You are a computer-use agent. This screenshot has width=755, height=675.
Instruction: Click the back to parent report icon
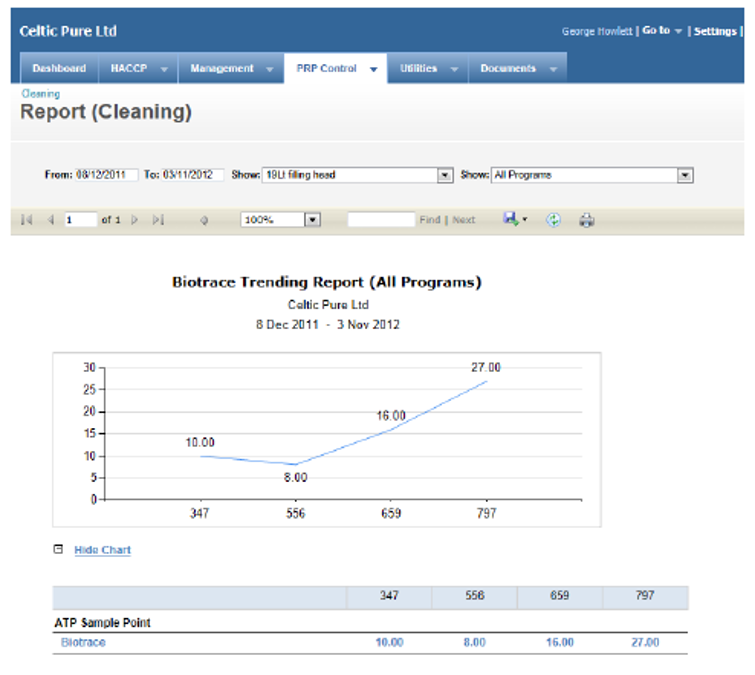pyautogui.click(x=204, y=220)
